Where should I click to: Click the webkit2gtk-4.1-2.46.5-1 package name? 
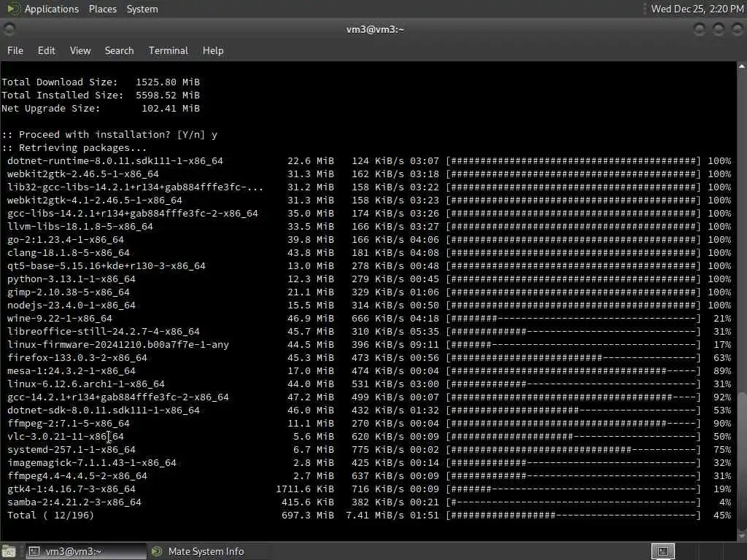[x=94, y=200]
